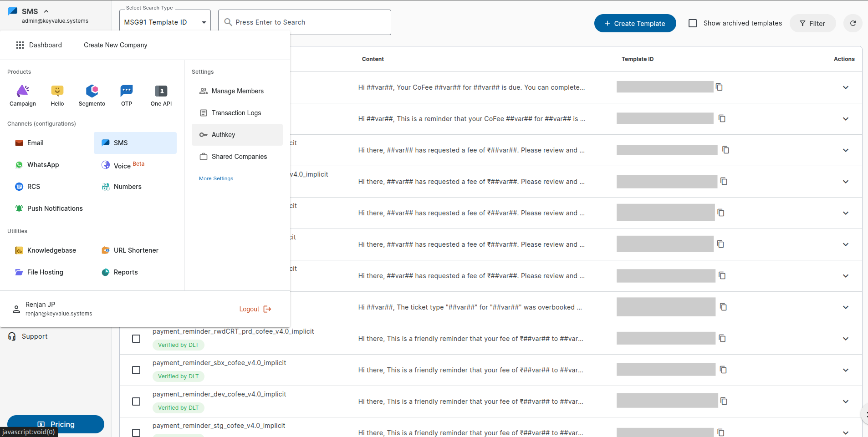This screenshot has height=437, width=868.
Task: Toggle Show archived templates checkbox
Action: point(693,23)
